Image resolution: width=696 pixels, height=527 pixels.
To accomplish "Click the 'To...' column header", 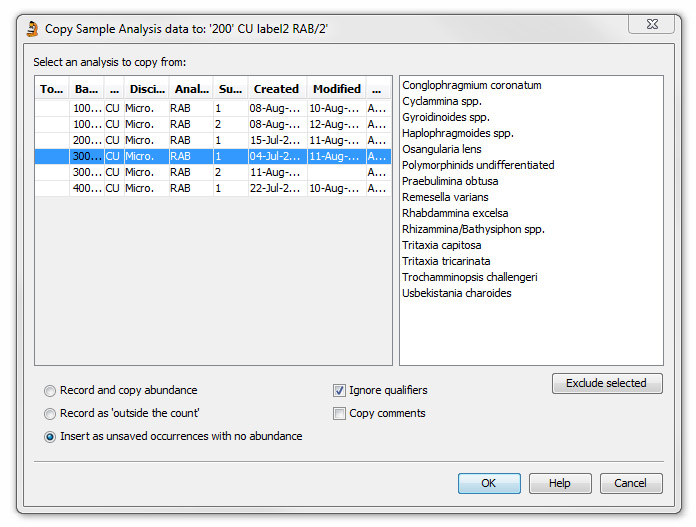I will (x=52, y=89).
